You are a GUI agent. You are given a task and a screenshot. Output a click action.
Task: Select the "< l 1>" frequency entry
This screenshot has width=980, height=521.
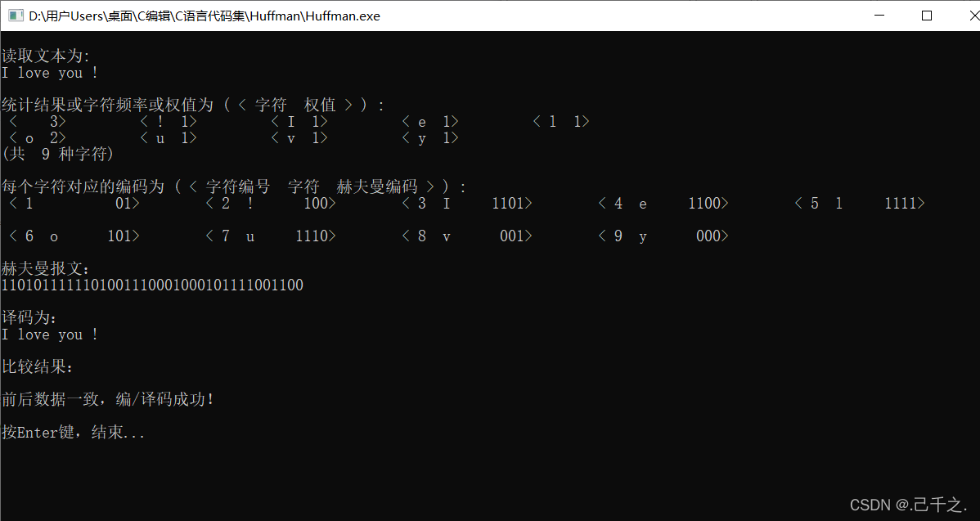coord(561,121)
